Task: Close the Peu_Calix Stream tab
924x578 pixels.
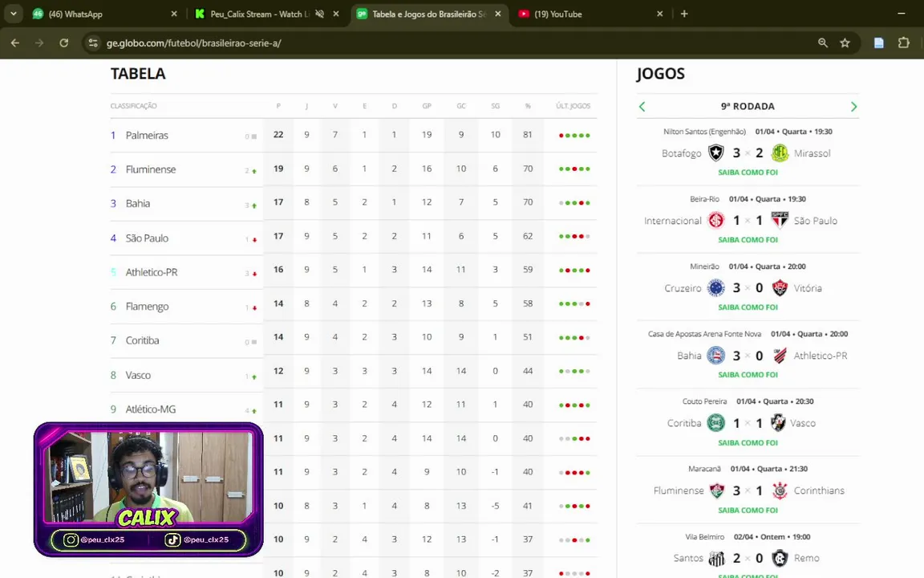Action: (x=336, y=14)
